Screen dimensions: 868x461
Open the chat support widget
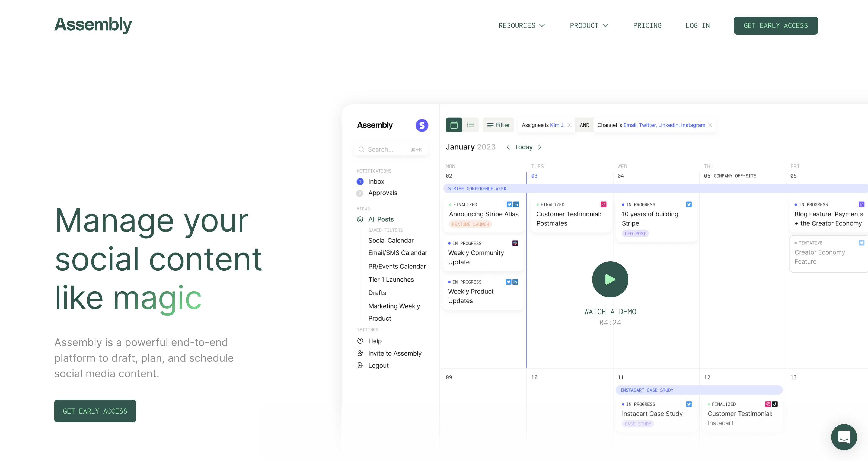(x=844, y=437)
